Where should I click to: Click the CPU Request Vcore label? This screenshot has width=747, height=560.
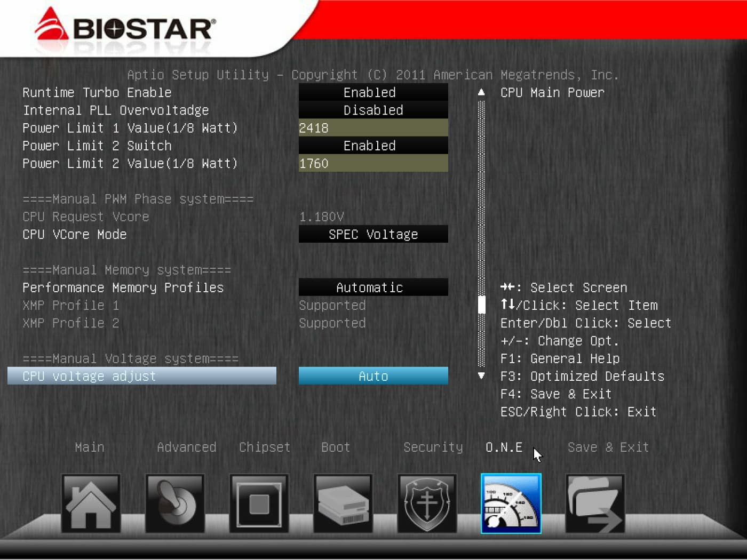click(86, 217)
